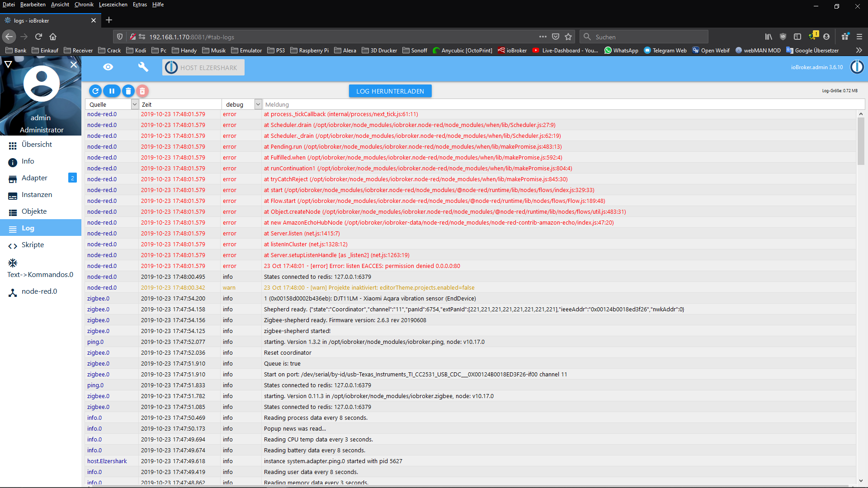868x488 pixels.
Task: Go back with the browser back arrow
Action: [x=9, y=37]
